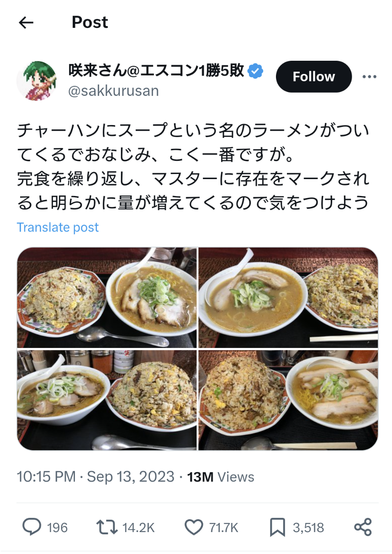The image size is (392, 554).
Task: Click the blue verified badge
Action: point(255,71)
